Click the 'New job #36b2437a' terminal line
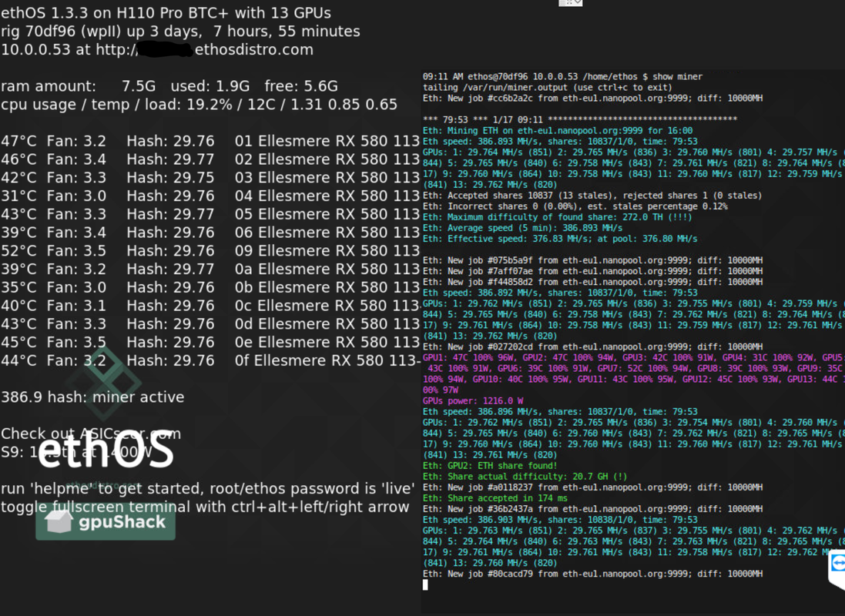 pos(593,509)
